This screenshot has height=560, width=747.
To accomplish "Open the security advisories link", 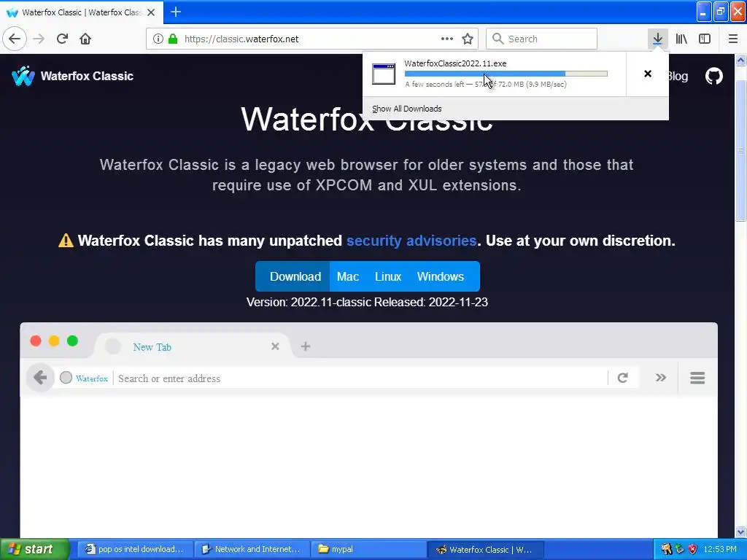I will 411,241.
